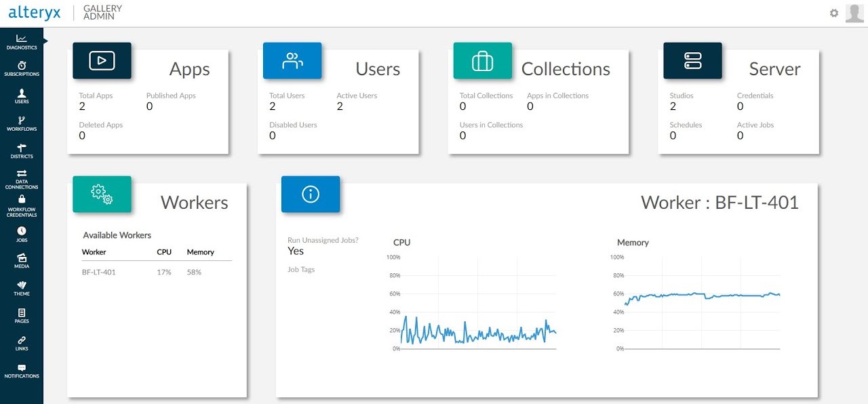Click the Alteryx logo
Image resolution: width=868 pixels, height=404 pixels.
(x=35, y=13)
